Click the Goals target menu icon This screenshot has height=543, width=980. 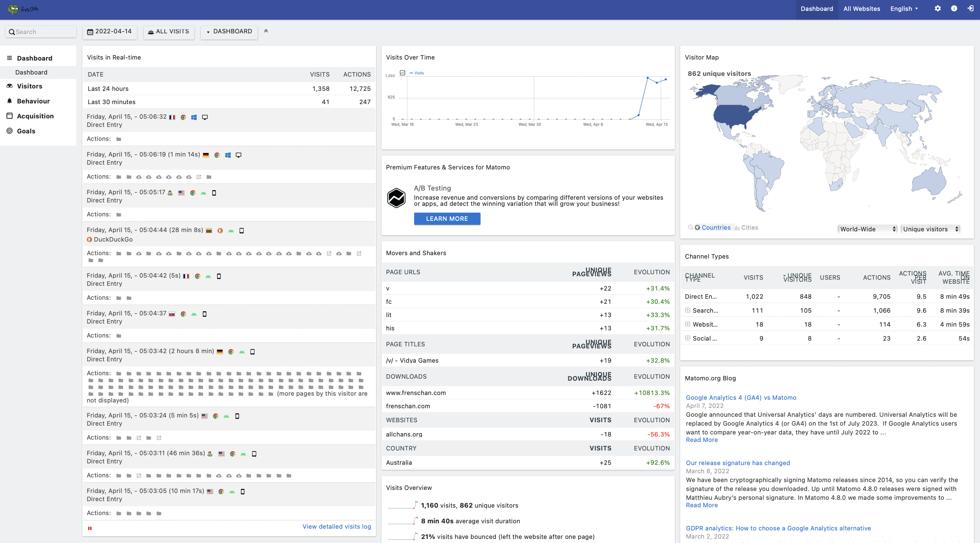[10, 131]
